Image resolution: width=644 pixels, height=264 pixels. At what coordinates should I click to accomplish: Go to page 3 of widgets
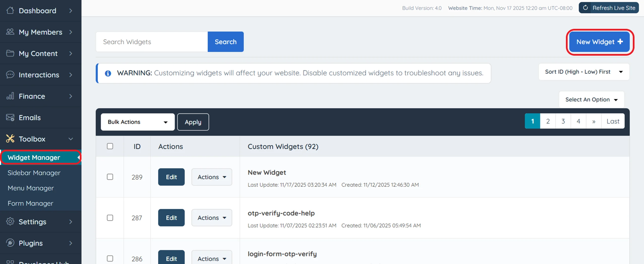point(563,121)
